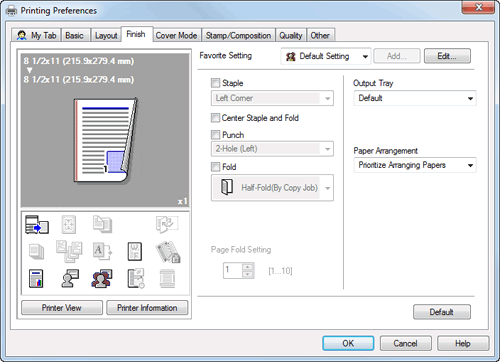Click the page preview thumbnail with folded corner
500x362 pixels.
tap(105, 141)
